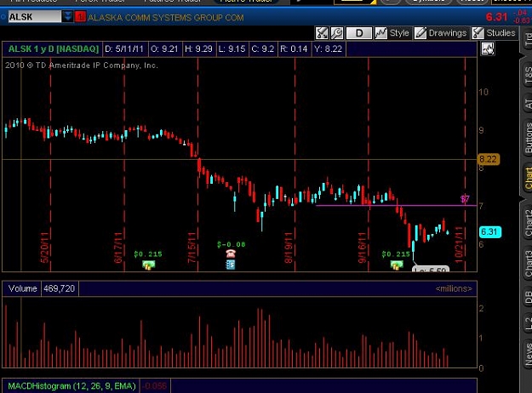Viewport: 532px width, 393px height.
Task: Click the 'Y: 8.22' cursor value
Action: click(328, 49)
